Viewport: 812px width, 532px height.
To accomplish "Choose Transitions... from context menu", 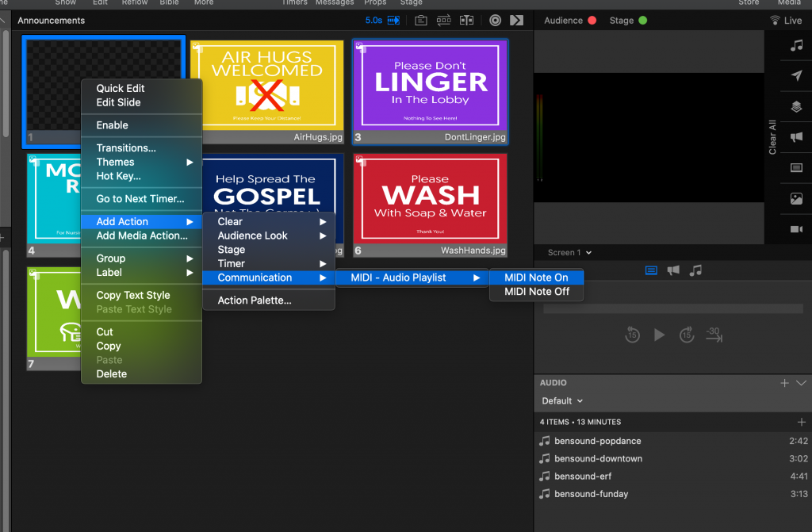I will (x=141, y=147).
